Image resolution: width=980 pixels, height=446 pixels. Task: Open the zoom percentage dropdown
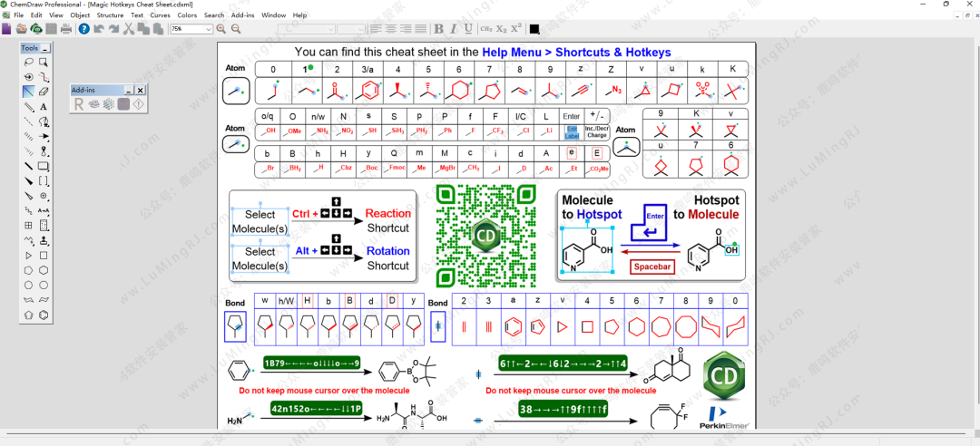tap(209, 29)
